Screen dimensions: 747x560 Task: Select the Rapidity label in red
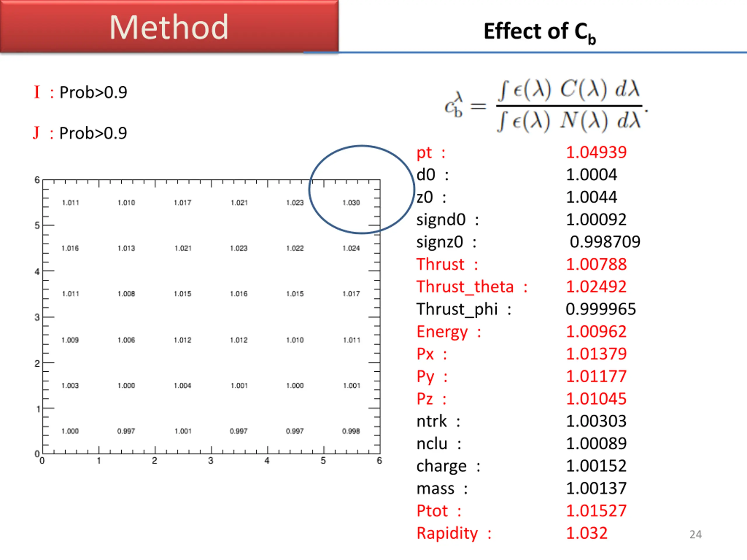pyautogui.click(x=447, y=533)
